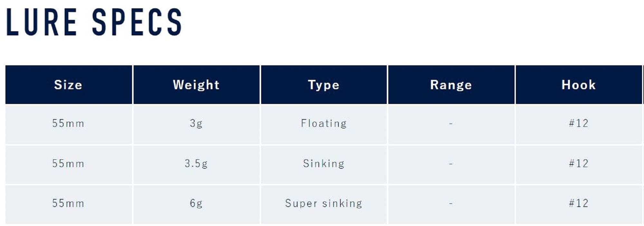Select the Range dash in Super sinking row
644x226 pixels.
click(451, 203)
